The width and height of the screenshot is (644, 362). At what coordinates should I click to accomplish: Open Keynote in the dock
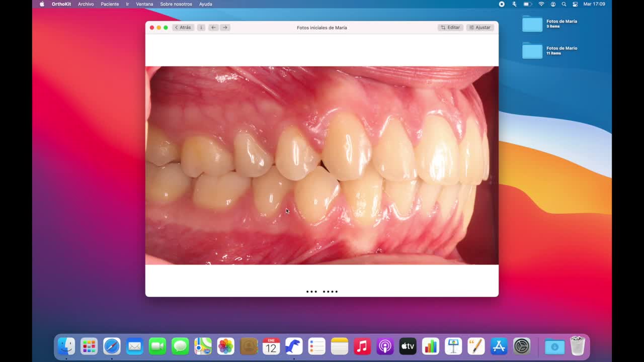click(x=453, y=346)
